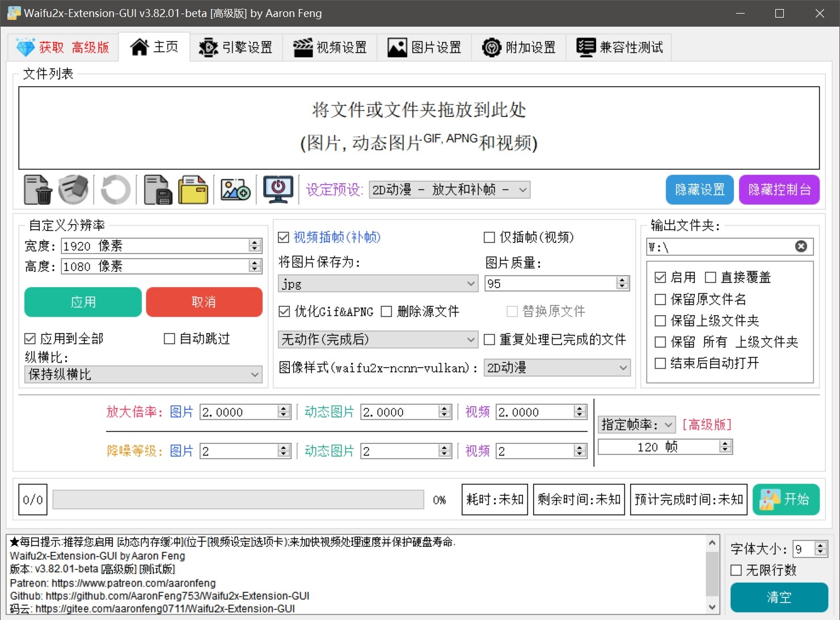
Task: Switch to the 视频设置 tab
Action: (331, 47)
